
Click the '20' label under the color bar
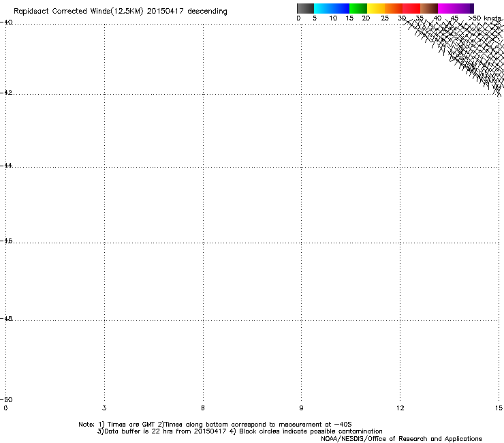coord(366,18)
